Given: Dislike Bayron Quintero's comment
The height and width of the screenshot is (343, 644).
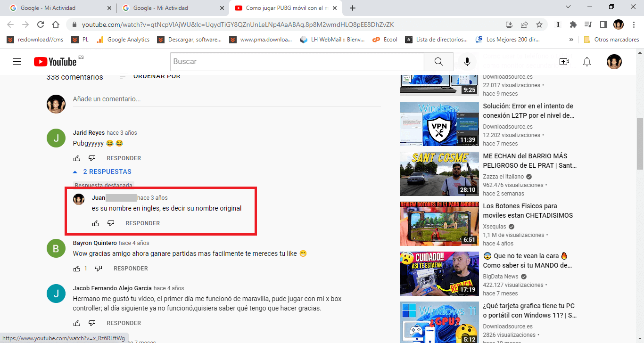Looking at the screenshot, I should pos(99,269).
